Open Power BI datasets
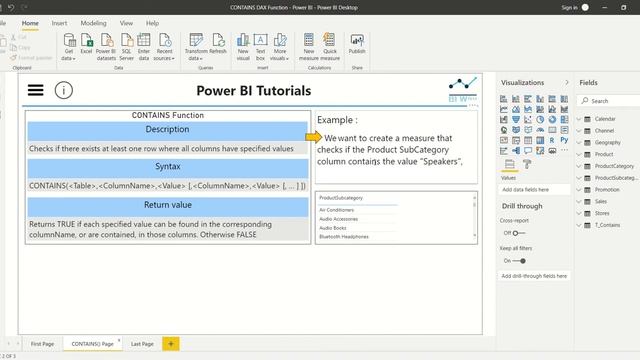The height and width of the screenshot is (360, 640). [x=106, y=47]
